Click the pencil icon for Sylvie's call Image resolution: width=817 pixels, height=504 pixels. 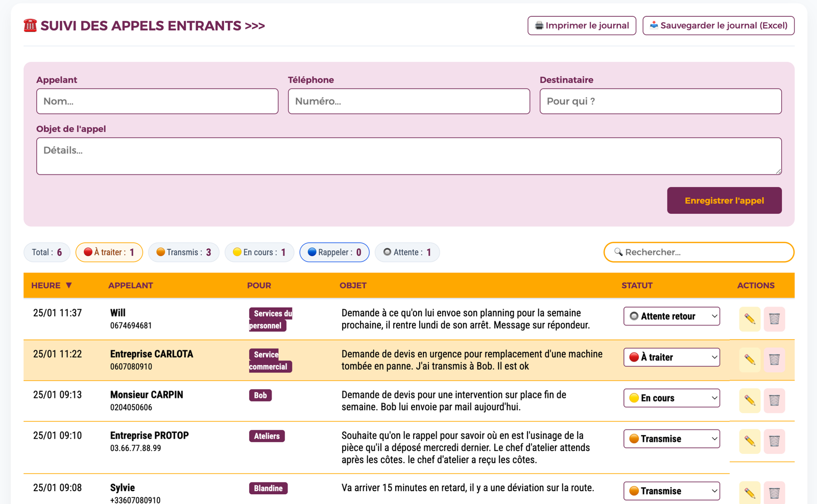(x=749, y=493)
